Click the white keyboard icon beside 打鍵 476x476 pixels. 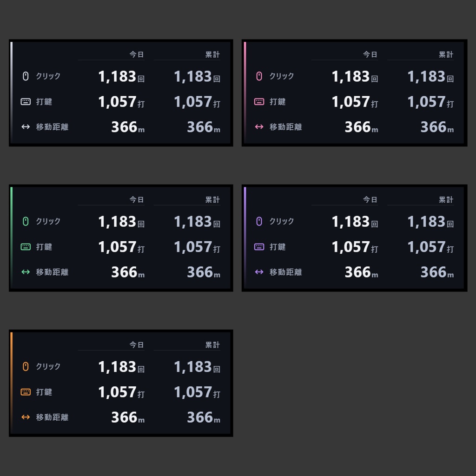point(26,102)
